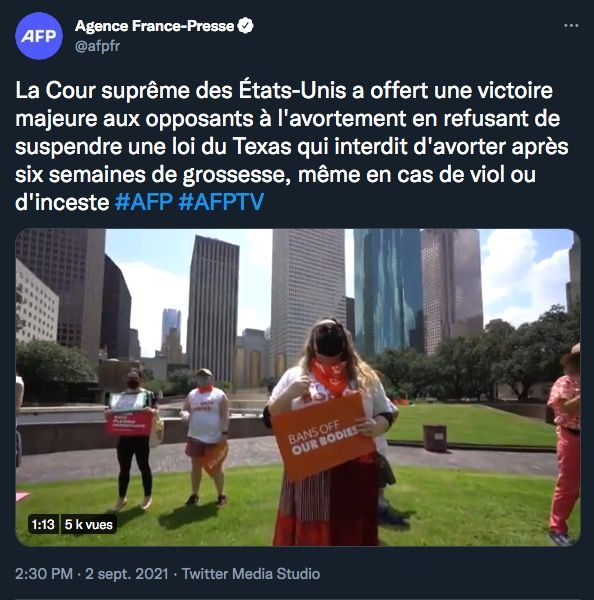This screenshot has width=594, height=600.
Task: Click the word Texas in the tweet
Action: tap(262, 147)
